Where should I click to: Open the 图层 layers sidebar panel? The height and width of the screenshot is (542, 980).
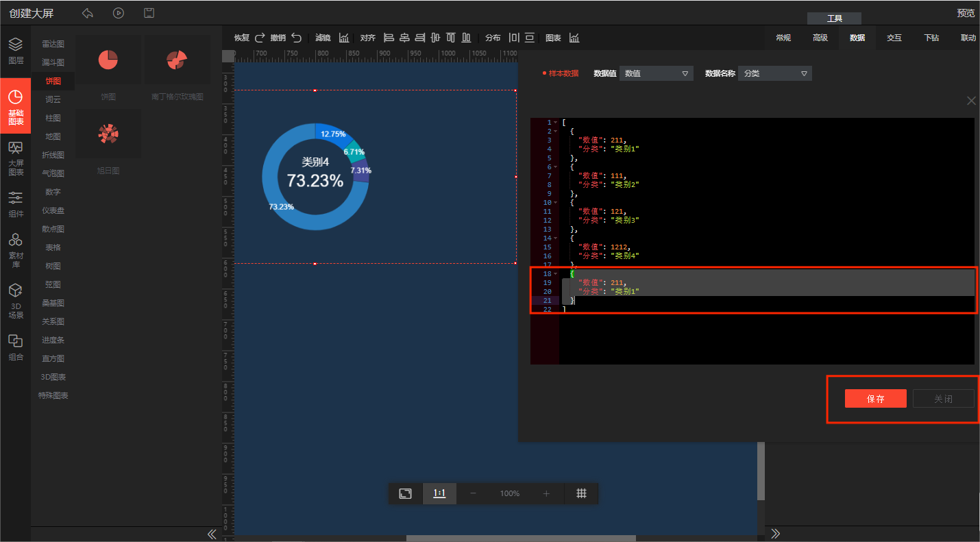tap(16, 51)
